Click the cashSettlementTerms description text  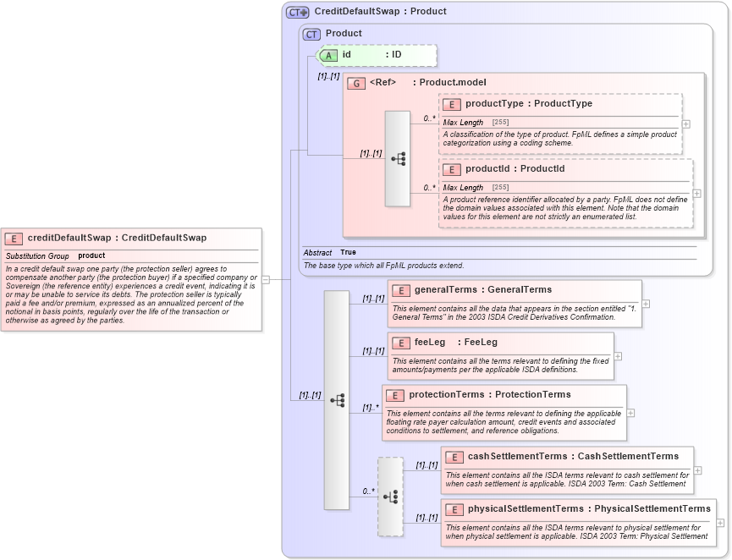point(567,480)
